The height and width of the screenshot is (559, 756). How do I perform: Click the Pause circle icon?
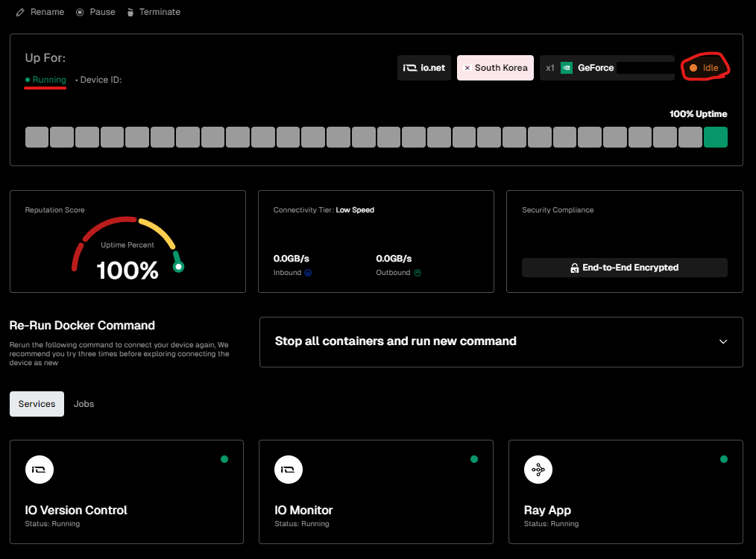[80, 12]
